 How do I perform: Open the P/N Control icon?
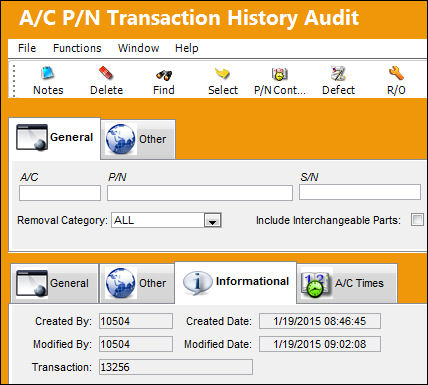coord(279,74)
